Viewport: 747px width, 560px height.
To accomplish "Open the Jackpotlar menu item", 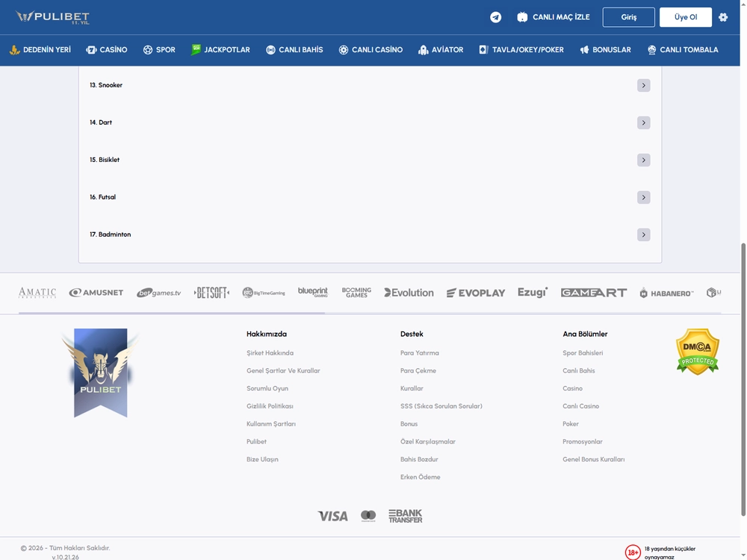I will pos(220,49).
